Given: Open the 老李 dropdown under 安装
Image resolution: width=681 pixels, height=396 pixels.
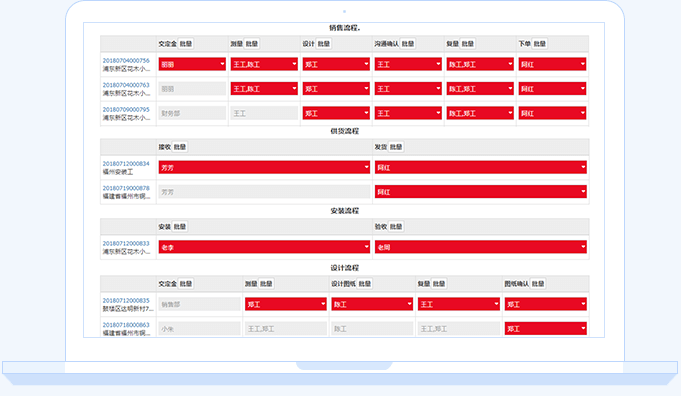Looking at the screenshot, I should point(264,247).
